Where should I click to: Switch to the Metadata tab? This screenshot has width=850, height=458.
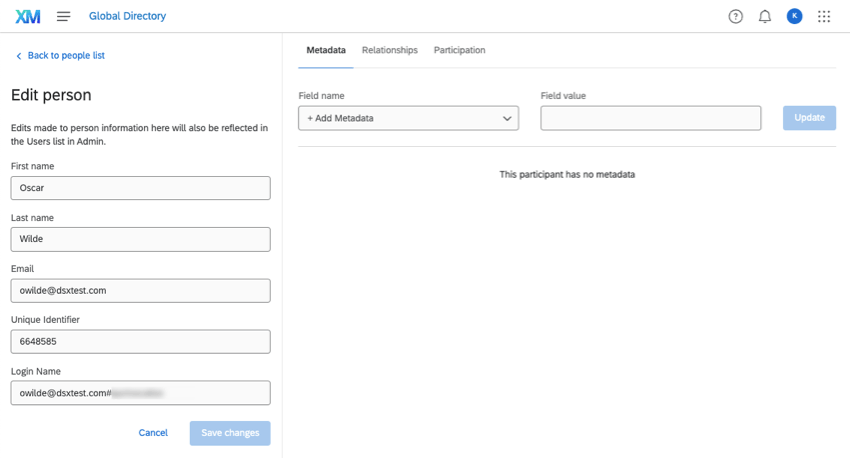tap(326, 50)
